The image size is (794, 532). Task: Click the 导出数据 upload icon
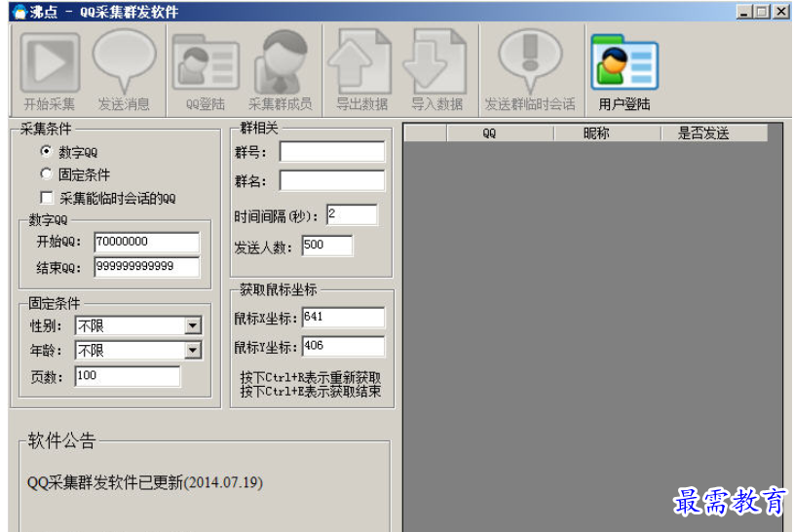[x=360, y=61]
